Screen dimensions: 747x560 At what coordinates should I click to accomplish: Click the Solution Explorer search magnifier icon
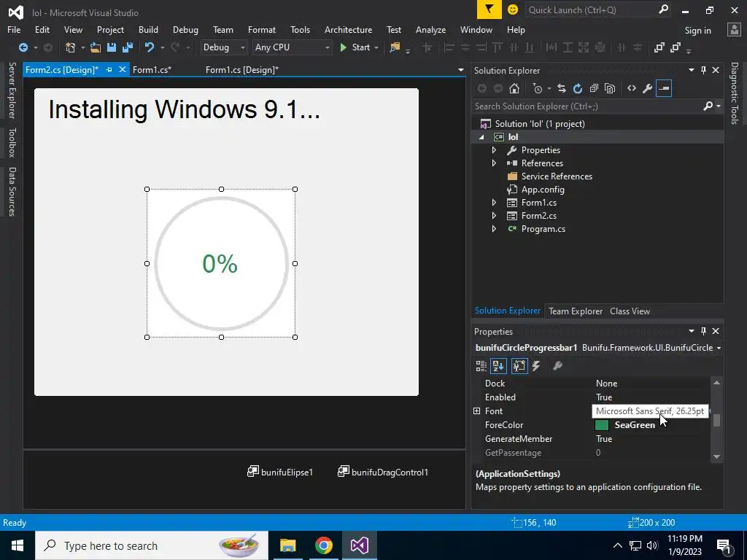point(708,106)
